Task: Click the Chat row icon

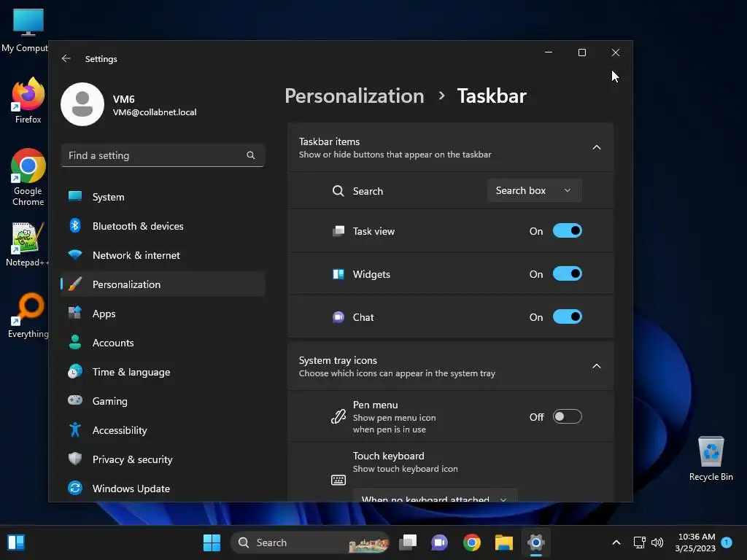Action: tap(338, 316)
